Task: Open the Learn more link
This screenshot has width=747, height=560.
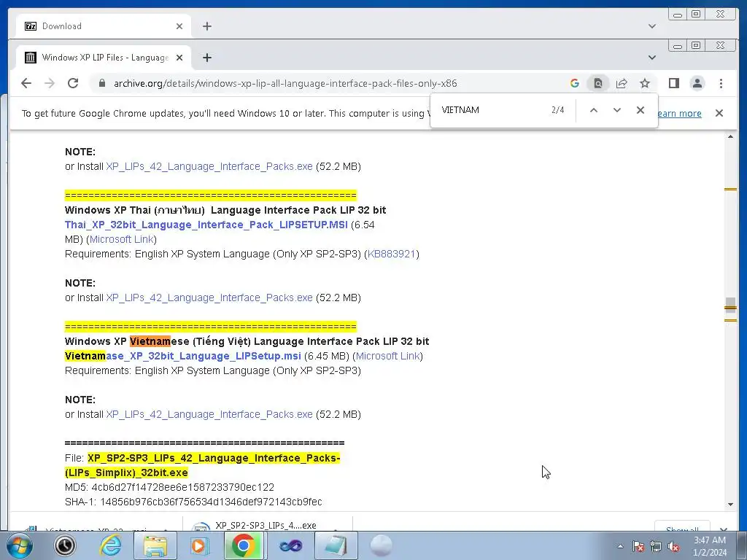Action: click(679, 113)
